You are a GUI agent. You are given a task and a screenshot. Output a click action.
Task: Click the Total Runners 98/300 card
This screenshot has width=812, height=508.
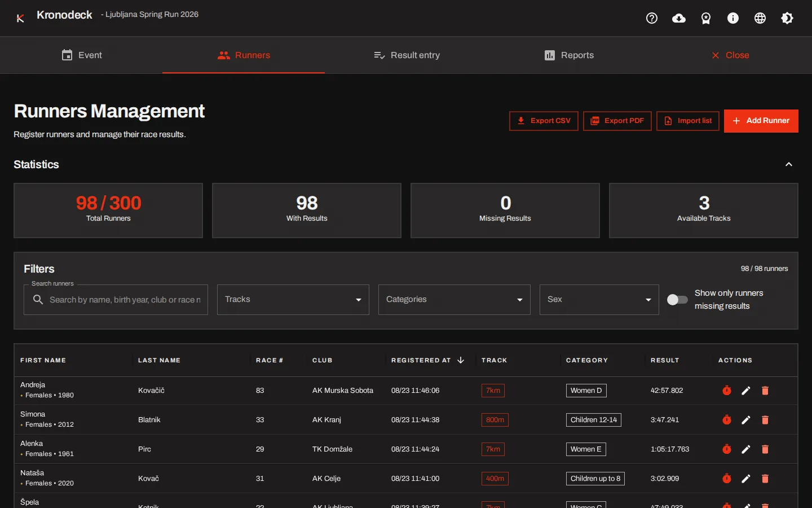(x=108, y=211)
